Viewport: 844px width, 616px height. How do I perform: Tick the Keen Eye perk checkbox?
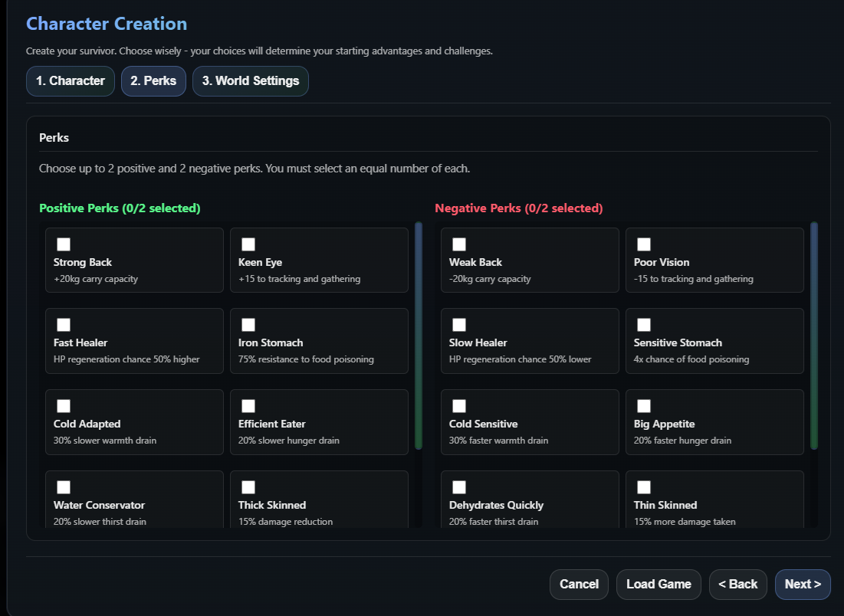pyautogui.click(x=248, y=244)
